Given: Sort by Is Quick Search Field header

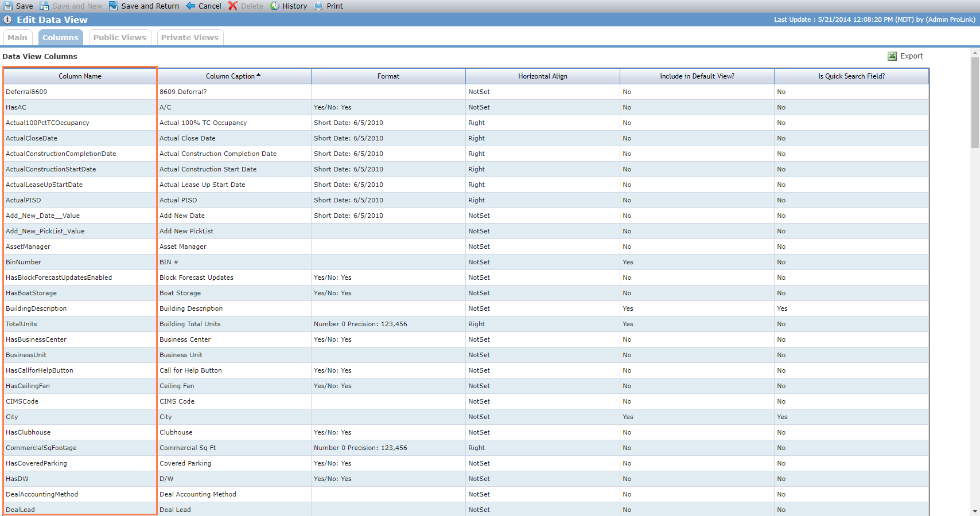Looking at the screenshot, I should (851, 76).
